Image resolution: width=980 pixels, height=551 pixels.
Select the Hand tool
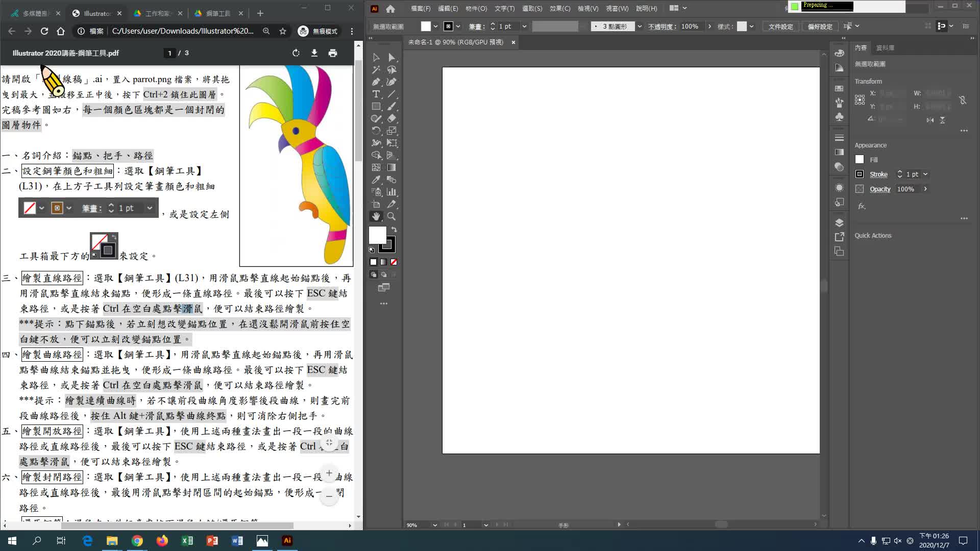tap(376, 217)
